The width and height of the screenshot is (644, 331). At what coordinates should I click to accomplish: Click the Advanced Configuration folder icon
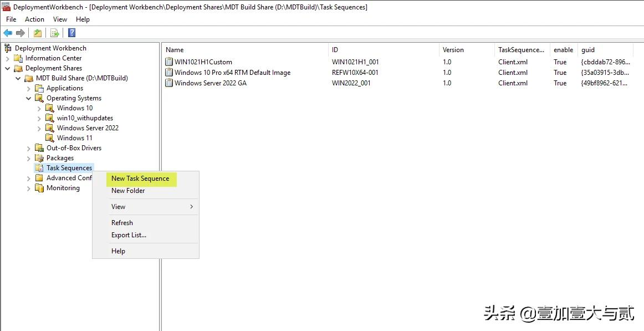(39, 178)
